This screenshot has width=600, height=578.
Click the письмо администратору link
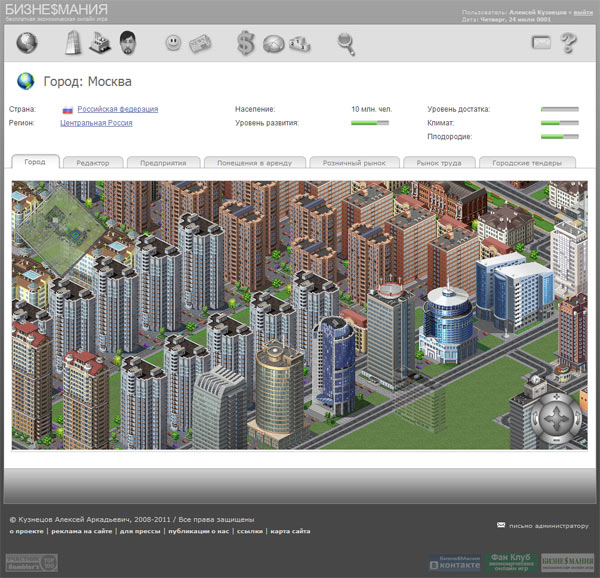click(x=548, y=525)
